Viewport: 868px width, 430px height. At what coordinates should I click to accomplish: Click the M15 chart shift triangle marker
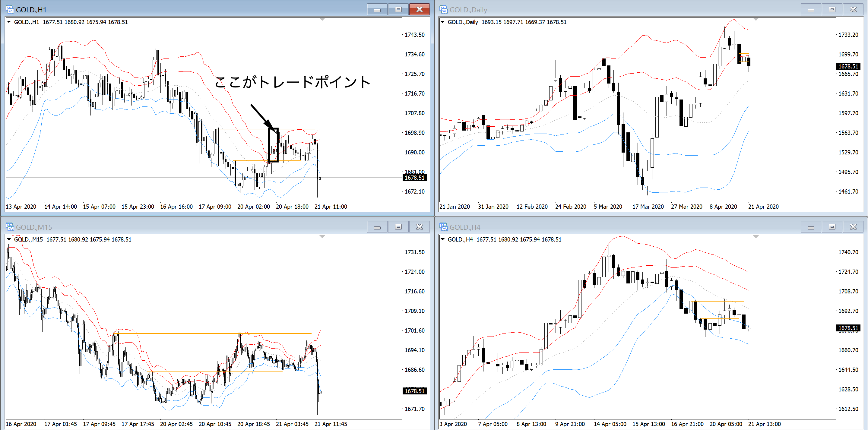point(322,237)
